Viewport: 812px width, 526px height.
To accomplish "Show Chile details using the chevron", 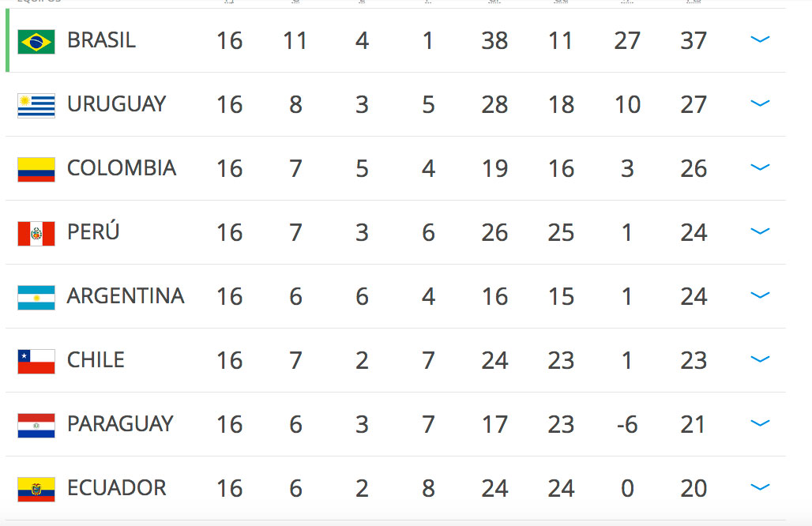I will pyautogui.click(x=760, y=359).
